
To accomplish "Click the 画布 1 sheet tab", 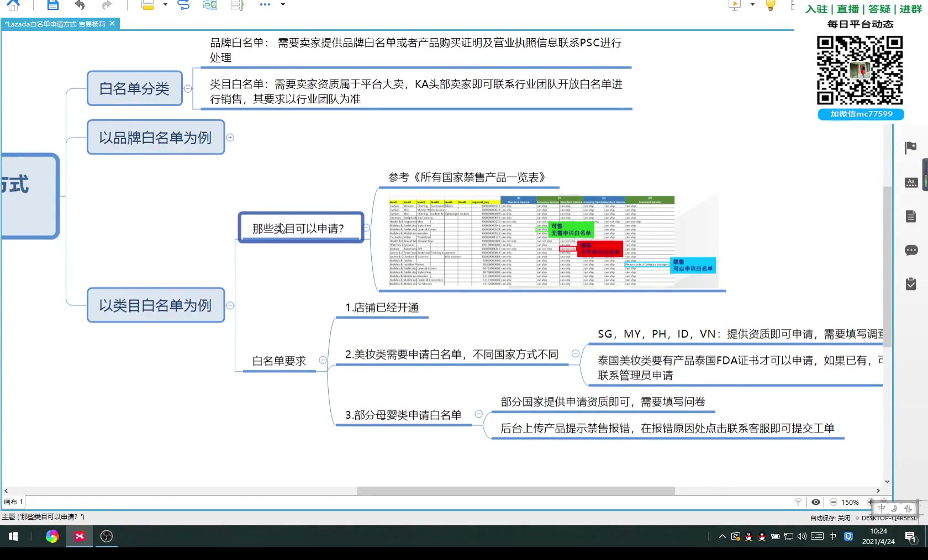I will (13, 502).
